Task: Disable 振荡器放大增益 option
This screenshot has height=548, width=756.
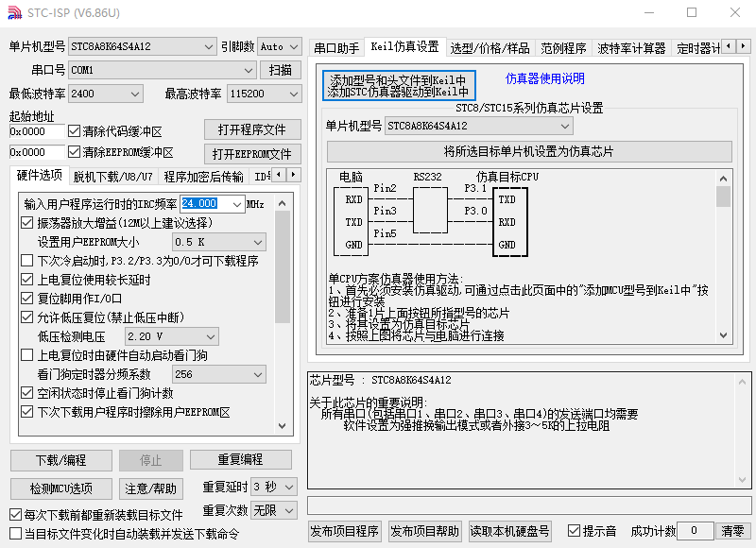Action: click(x=27, y=223)
